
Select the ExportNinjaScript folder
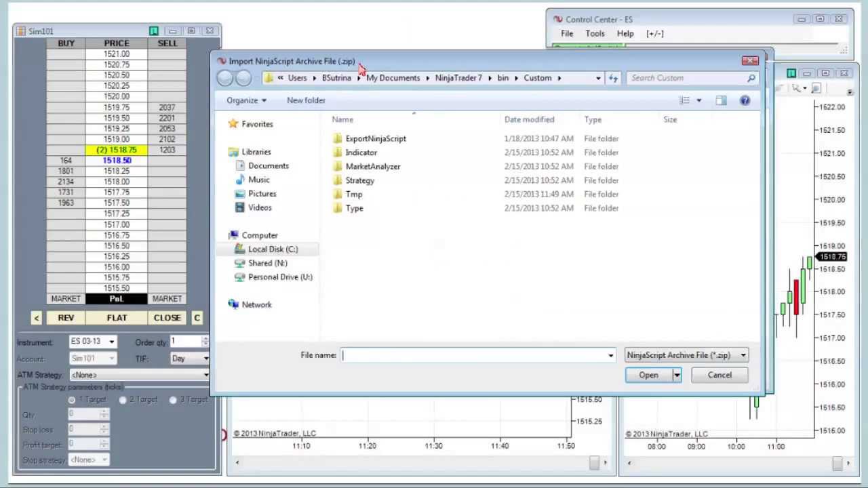point(376,138)
